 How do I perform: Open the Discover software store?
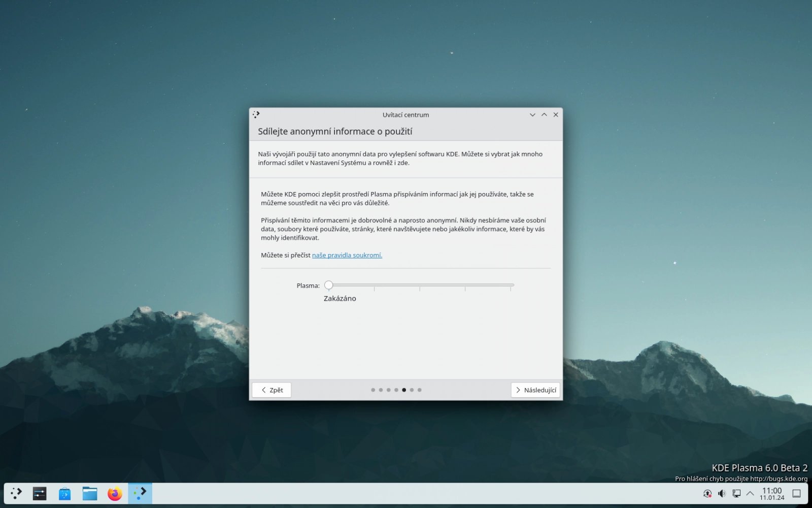(x=64, y=493)
